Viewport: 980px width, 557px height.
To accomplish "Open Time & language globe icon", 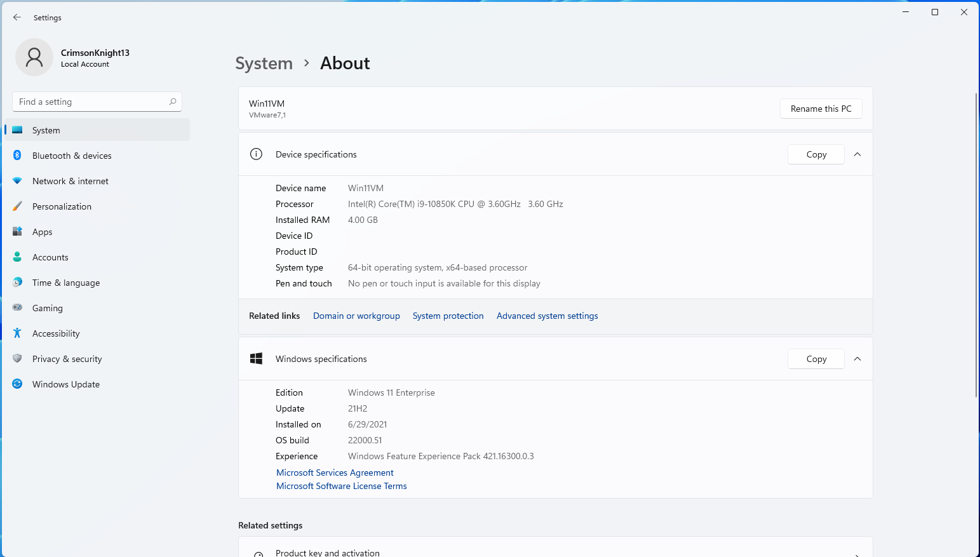I will (x=18, y=283).
